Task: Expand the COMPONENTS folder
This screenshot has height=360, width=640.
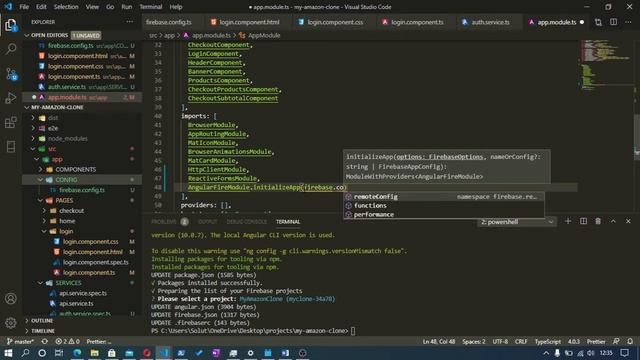Action: point(76,169)
